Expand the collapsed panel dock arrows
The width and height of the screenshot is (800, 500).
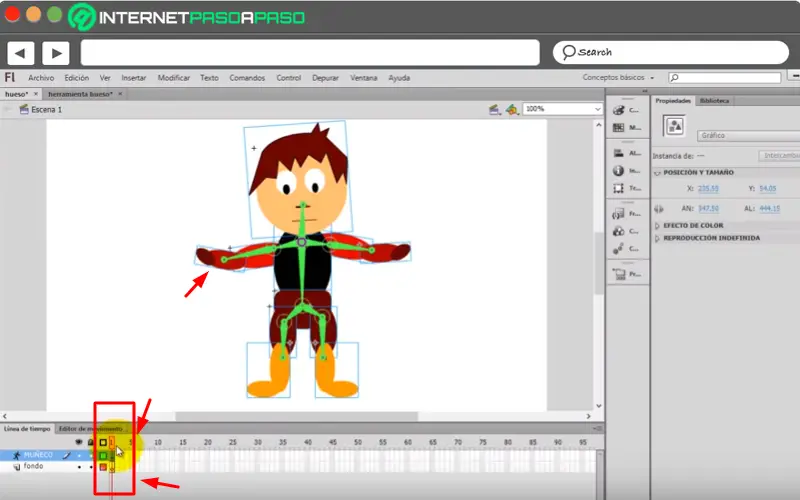644,91
